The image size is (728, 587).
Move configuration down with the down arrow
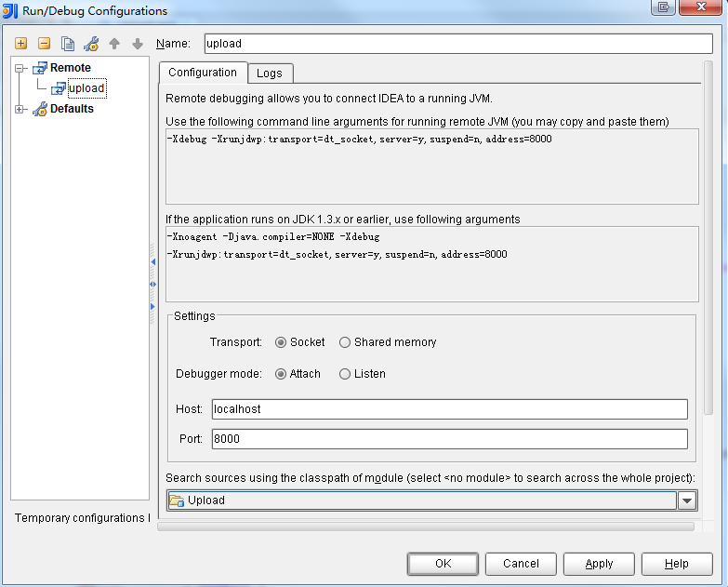point(138,44)
